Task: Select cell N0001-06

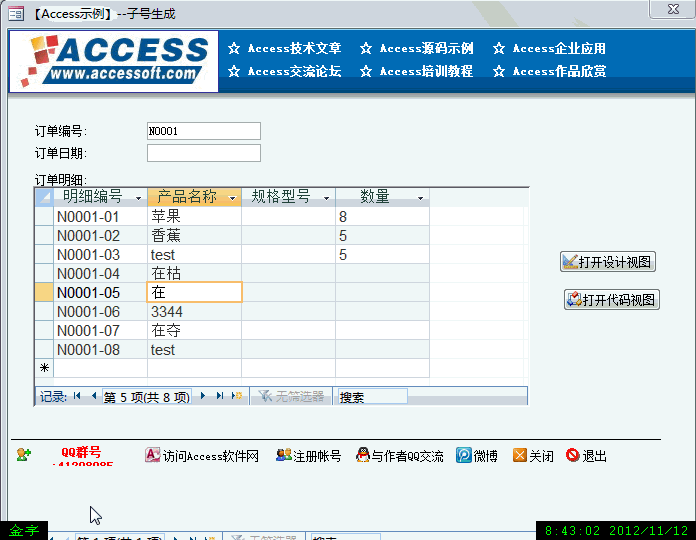Action: coord(100,311)
